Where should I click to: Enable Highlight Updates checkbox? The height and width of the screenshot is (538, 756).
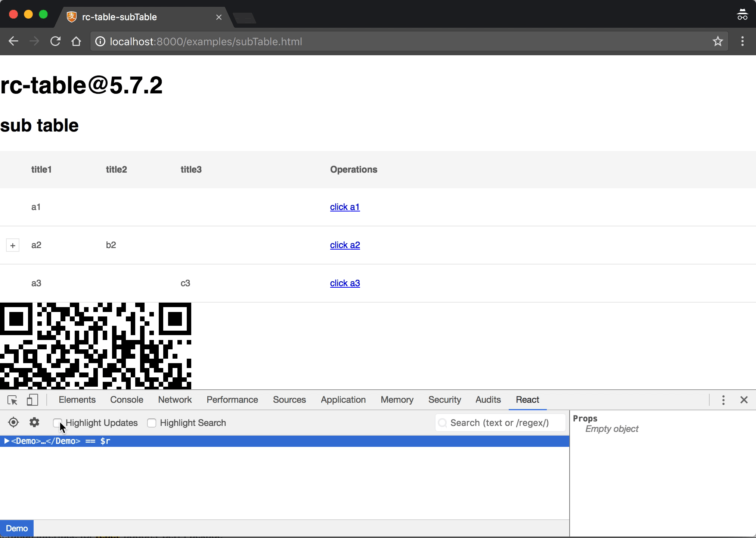pos(57,423)
